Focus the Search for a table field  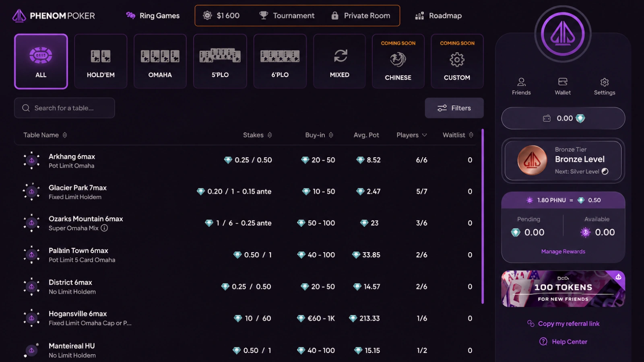(x=64, y=108)
